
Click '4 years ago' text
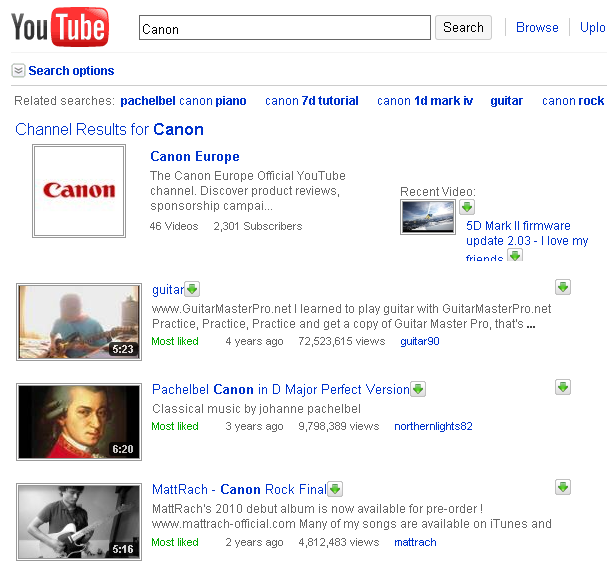point(254,341)
